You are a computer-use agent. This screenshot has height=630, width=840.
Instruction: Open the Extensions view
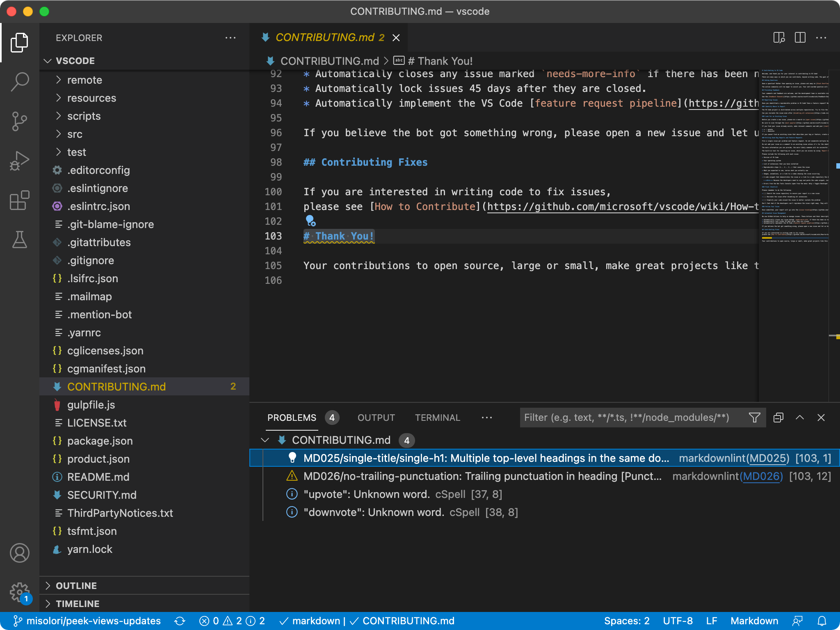pyautogui.click(x=19, y=201)
